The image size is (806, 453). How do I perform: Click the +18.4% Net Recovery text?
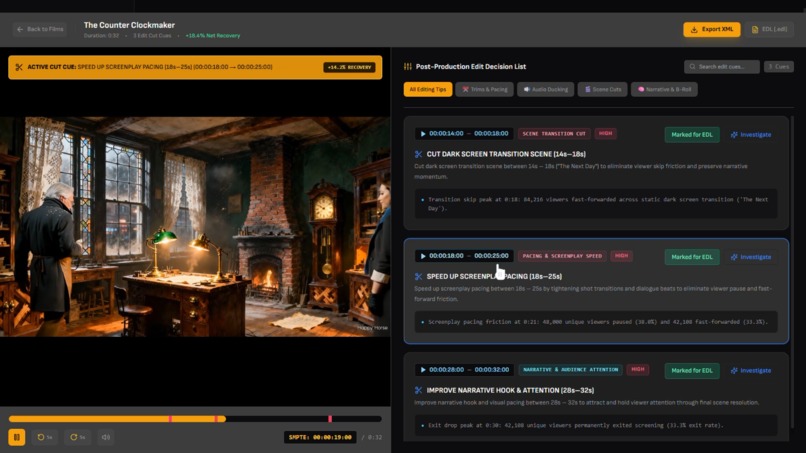point(213,36)
